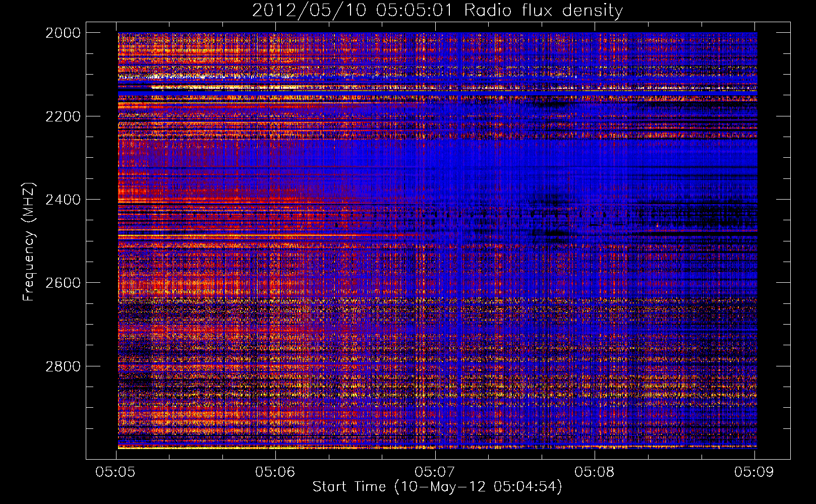
Task: Click the 05:06 time axis label
Action: tap(275, 472)
